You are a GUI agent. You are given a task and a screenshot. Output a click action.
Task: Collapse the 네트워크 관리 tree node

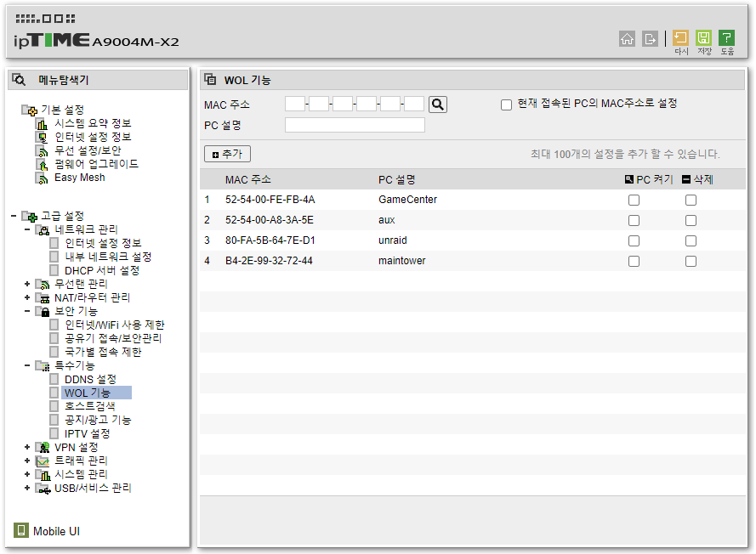(27, 229)
